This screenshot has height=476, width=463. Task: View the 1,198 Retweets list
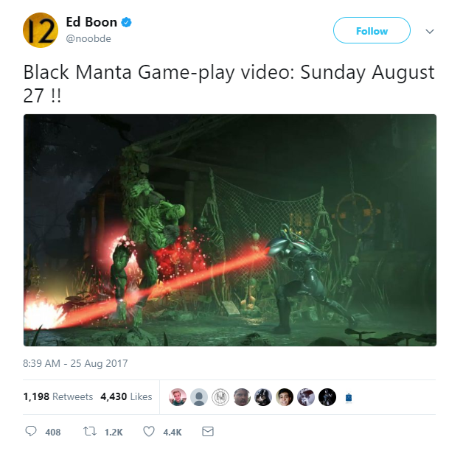click(x=58, y=396)
